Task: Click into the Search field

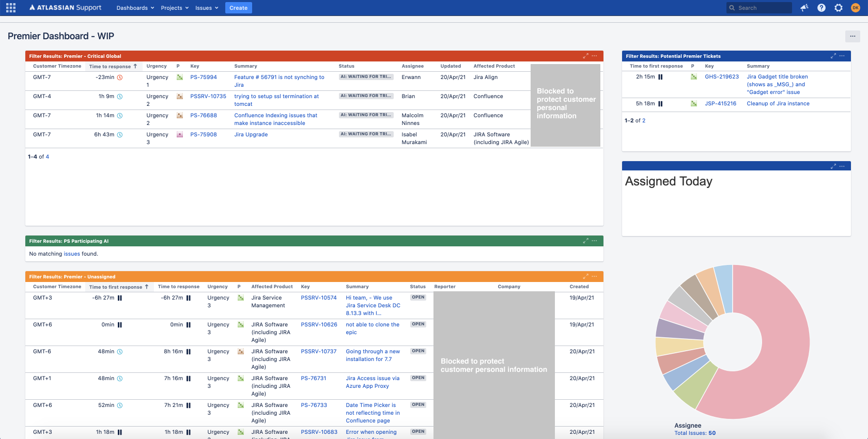Action: coord(759,8)
